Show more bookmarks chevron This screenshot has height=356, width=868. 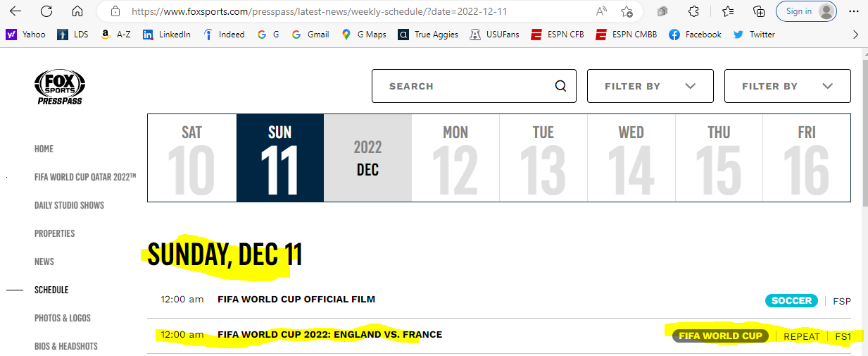tap(855, 35)
